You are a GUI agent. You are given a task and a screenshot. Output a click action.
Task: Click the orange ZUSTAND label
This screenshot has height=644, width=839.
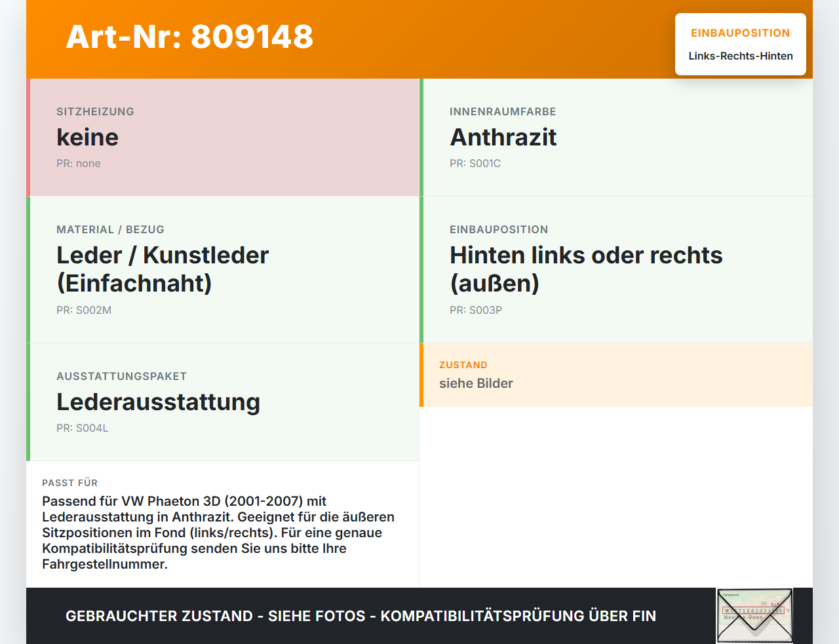[x=463, y=365]
